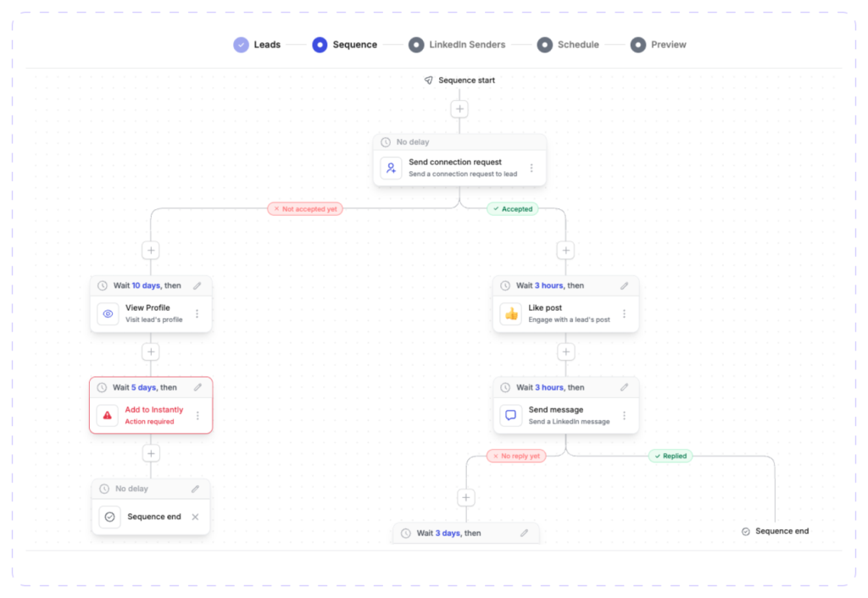Click the Send connection request person icon
The height and width of the screenshot is (598, 868).
click(x=391, y=168)
